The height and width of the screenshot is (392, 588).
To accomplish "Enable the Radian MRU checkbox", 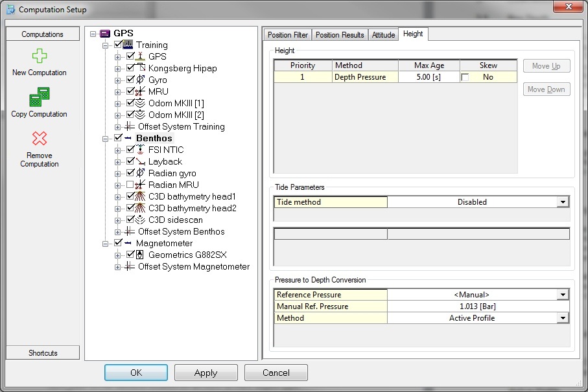I will 130,185.
